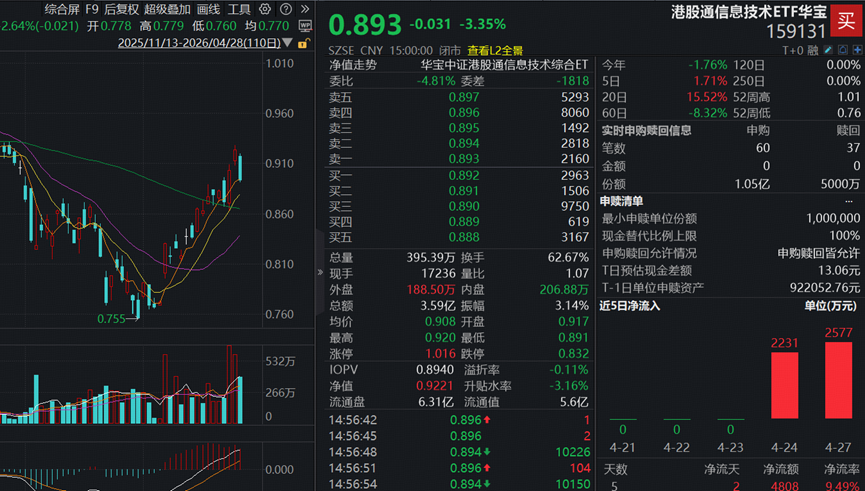Open the 画线 drawing menu
The height and width of the screenshot is (491, 865).
point(209,9)
